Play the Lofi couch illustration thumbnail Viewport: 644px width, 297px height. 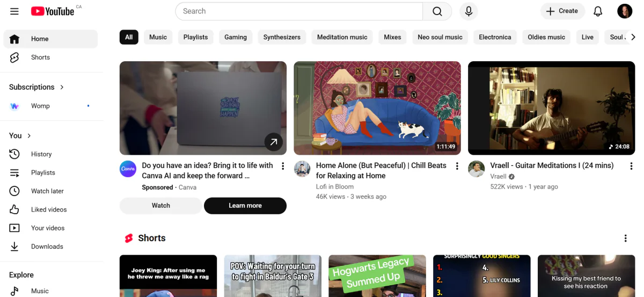pos(377,108)
